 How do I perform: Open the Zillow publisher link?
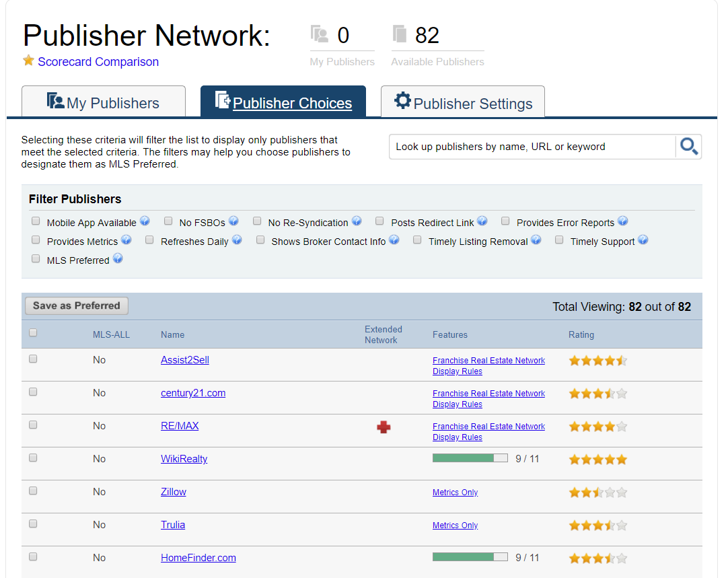coord(173,492)
